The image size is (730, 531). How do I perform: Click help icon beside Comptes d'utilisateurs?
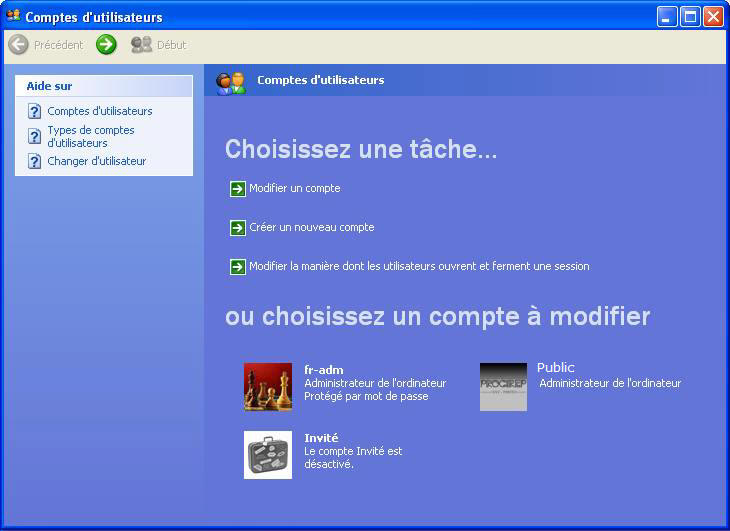(35, 111)
